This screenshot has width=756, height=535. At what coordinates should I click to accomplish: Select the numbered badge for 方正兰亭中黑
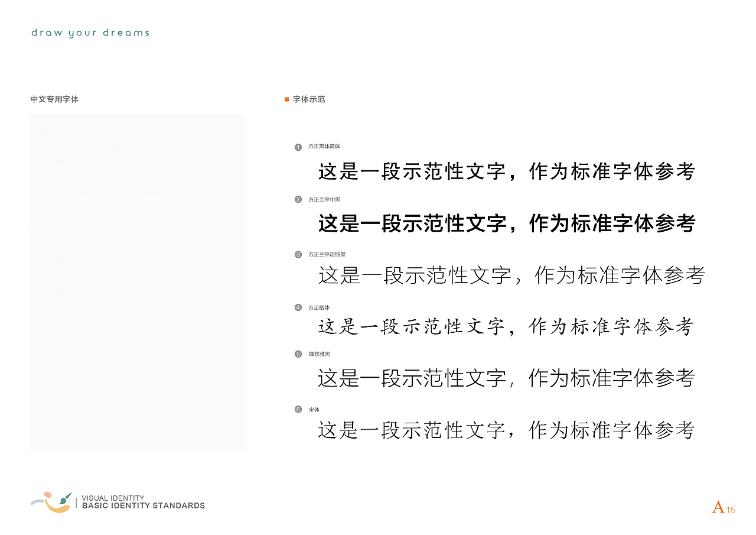298,199
